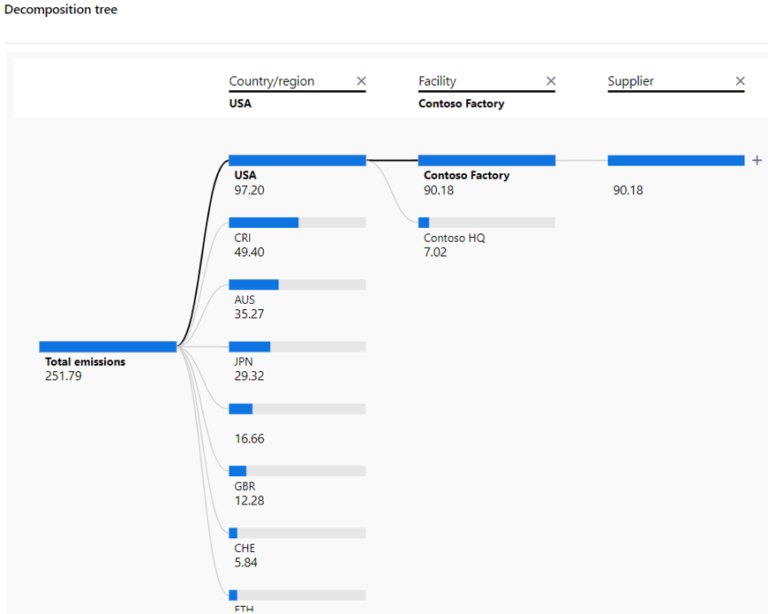Remove the Country/region level with its X
The image size is (768, 614).
tap(361, 81)
